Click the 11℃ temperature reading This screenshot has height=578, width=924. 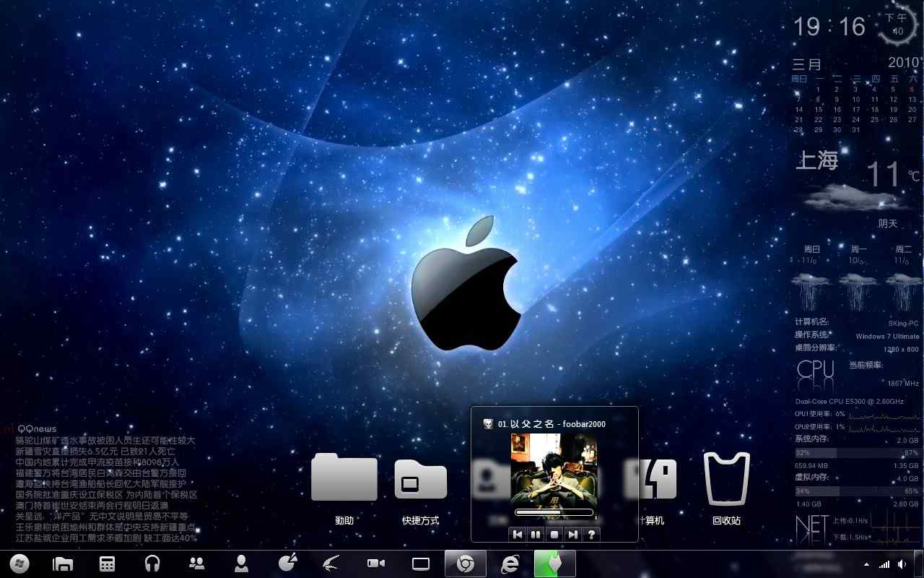892,174
